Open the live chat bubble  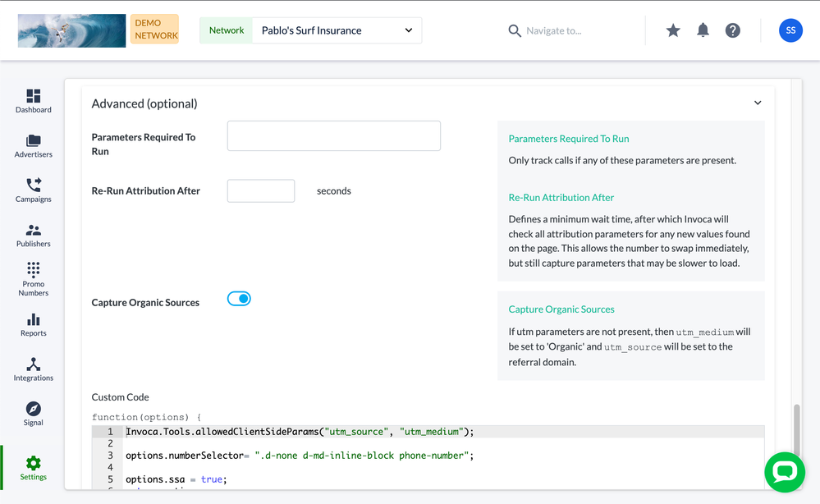click(785, 472)
